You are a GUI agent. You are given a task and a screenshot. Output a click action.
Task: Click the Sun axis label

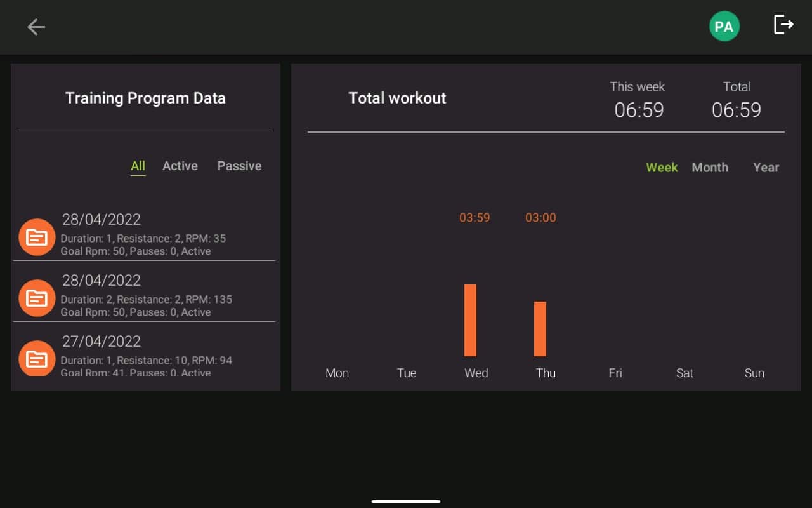[754, 373]
